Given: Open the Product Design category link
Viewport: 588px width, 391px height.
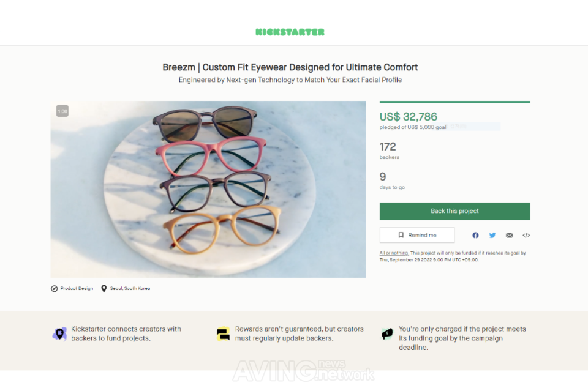Looking at the screenshot, I should click(x=77, y=288).
